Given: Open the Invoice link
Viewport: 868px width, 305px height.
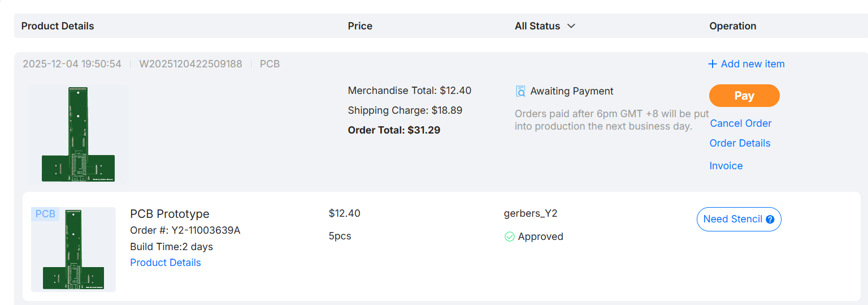Looking at the screenshot, I should click(x=726, y=166).
